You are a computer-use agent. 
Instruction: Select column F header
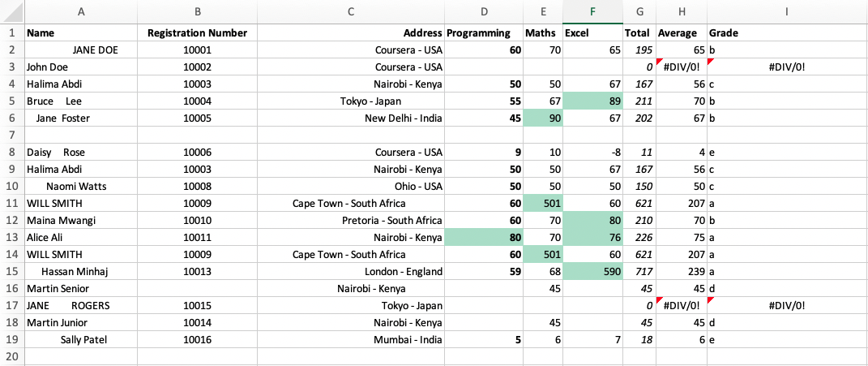(x=592, y=11)
